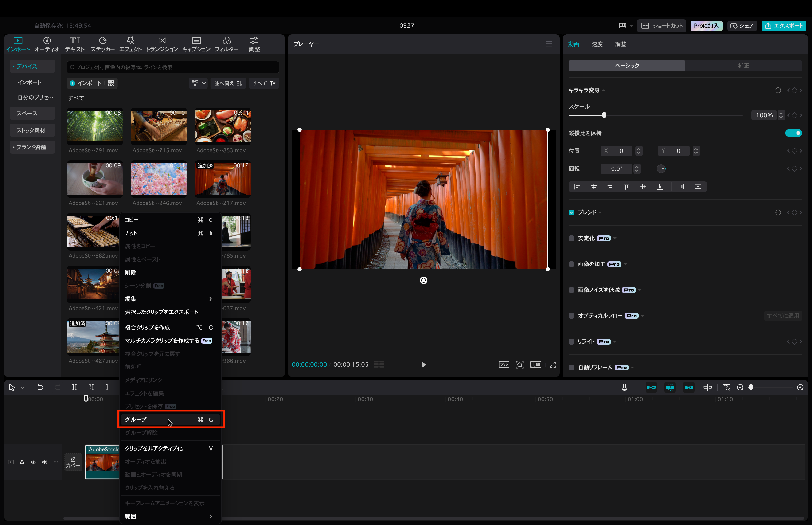Choose 削除 from the context menu
The width and height of the screenshot is (812, 525).
click(x=170, y=272)
